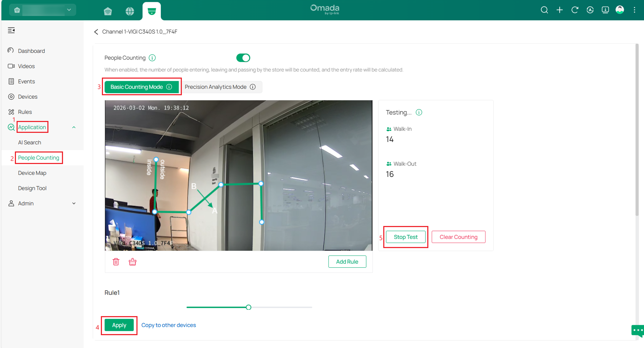Collapse the sidebar with hamburger icon
644x348 pixels.
point(11,30)
